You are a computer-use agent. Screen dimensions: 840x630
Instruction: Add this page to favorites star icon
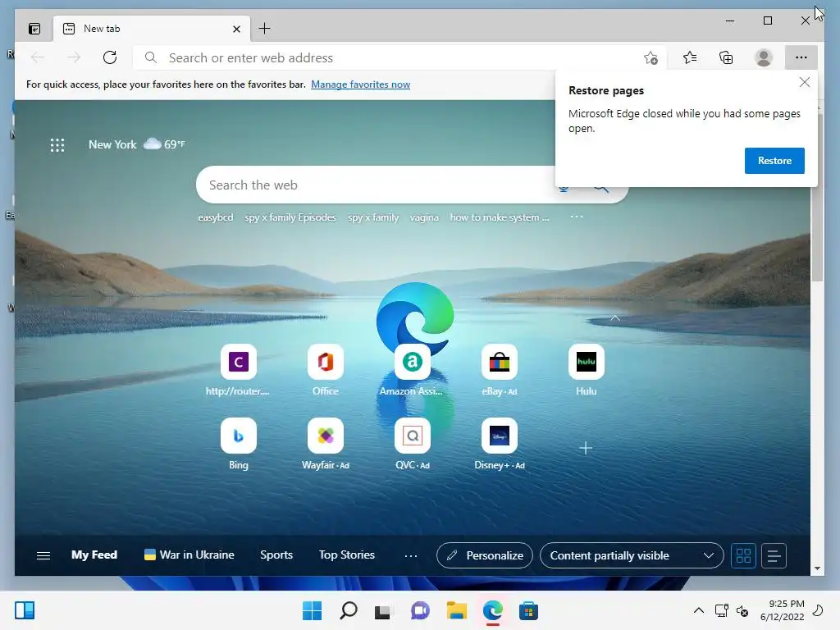coord(651,58)
